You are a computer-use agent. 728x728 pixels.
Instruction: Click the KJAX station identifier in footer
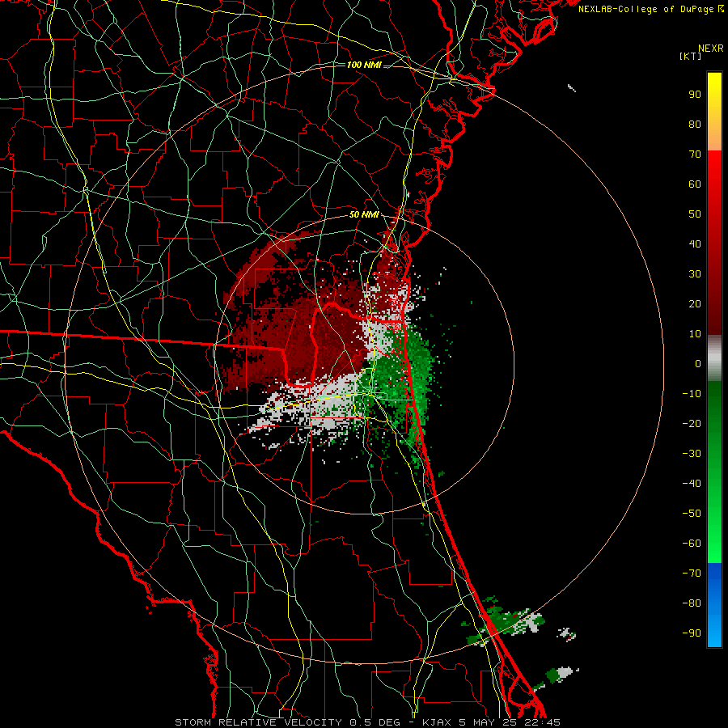[438, 722]
